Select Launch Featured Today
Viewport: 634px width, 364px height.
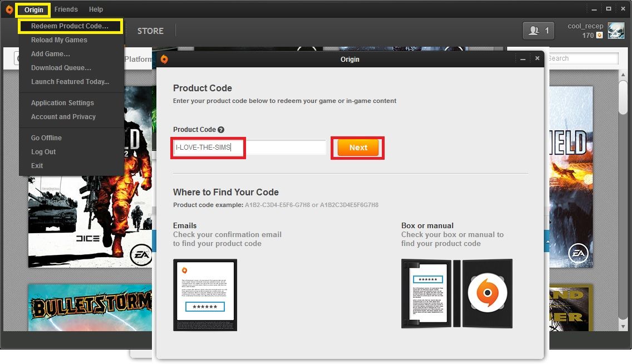click(x=70, y=82)
